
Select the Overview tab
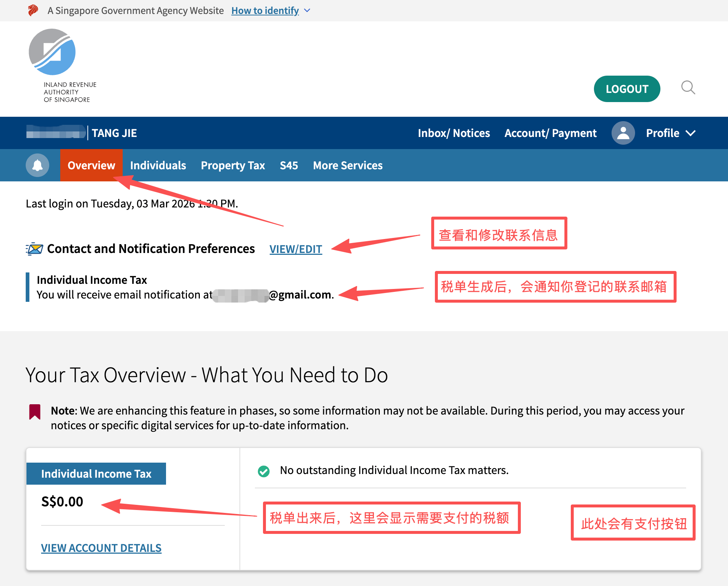91,166
